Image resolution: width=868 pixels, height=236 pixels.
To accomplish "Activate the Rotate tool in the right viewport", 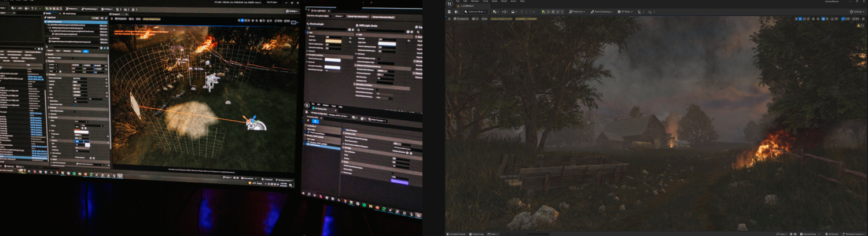I will pyautogui.click(x=804, y=19).
